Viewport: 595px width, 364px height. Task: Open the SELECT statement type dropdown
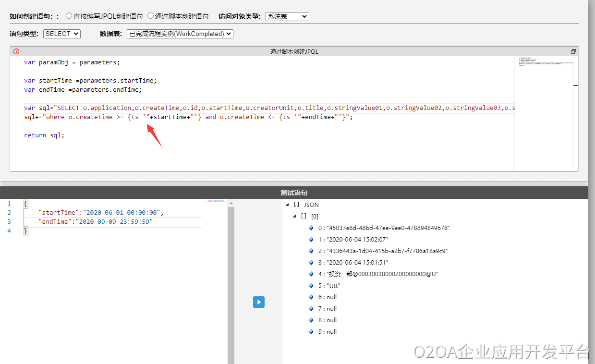pyautogui.click(x=62, y=34)
